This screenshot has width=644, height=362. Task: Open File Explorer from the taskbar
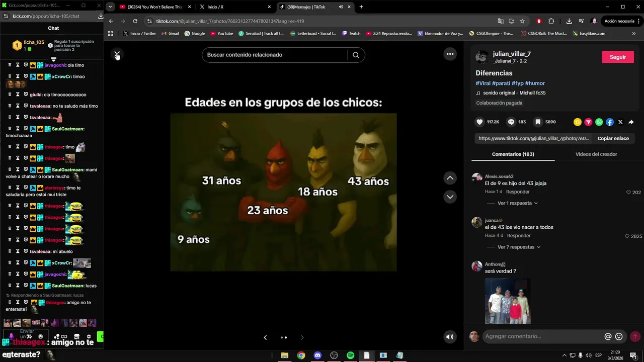pyautogui.click(x=284, y=355)
